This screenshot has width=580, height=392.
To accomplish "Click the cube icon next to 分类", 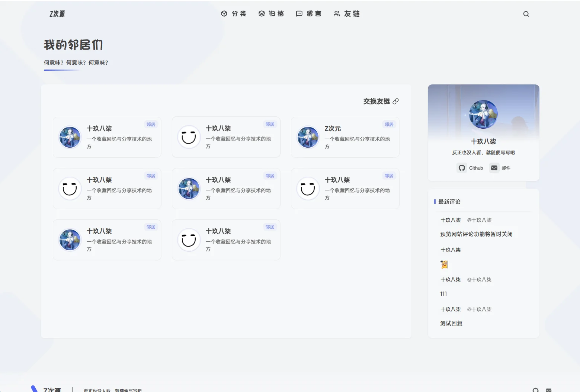I will [x=224, y=14].
